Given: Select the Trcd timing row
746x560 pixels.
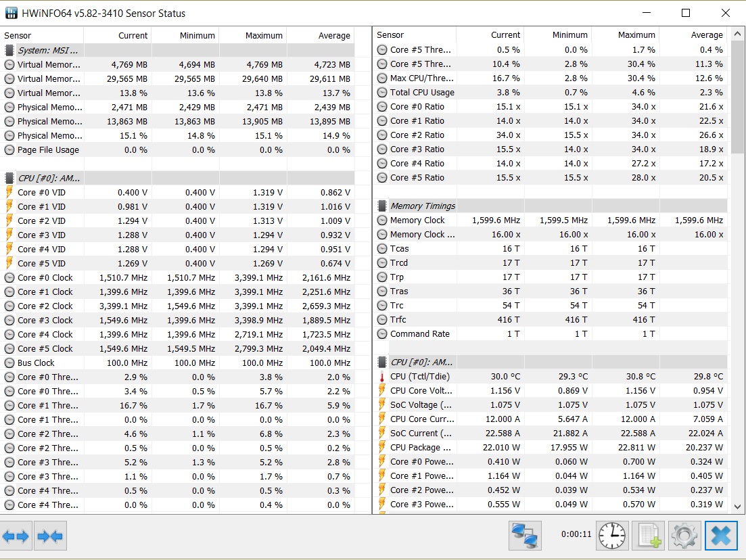Looking at the screenshot, I should (x=550, y=262).
